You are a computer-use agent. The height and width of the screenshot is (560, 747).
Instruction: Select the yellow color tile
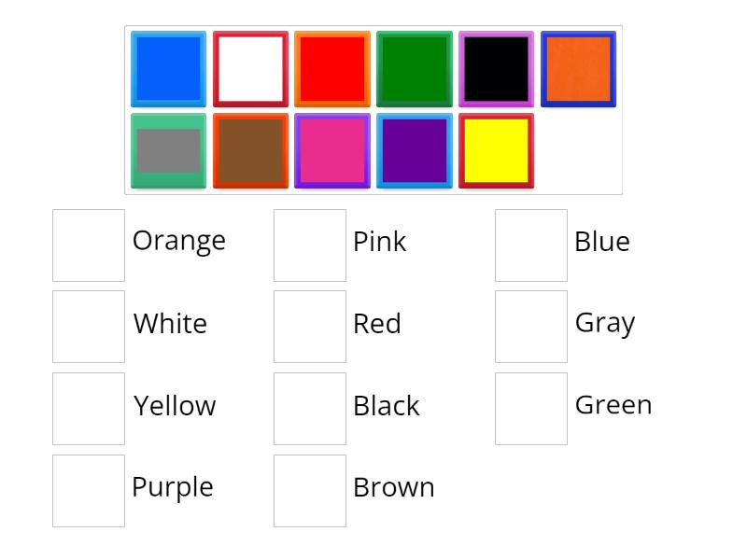497,150
